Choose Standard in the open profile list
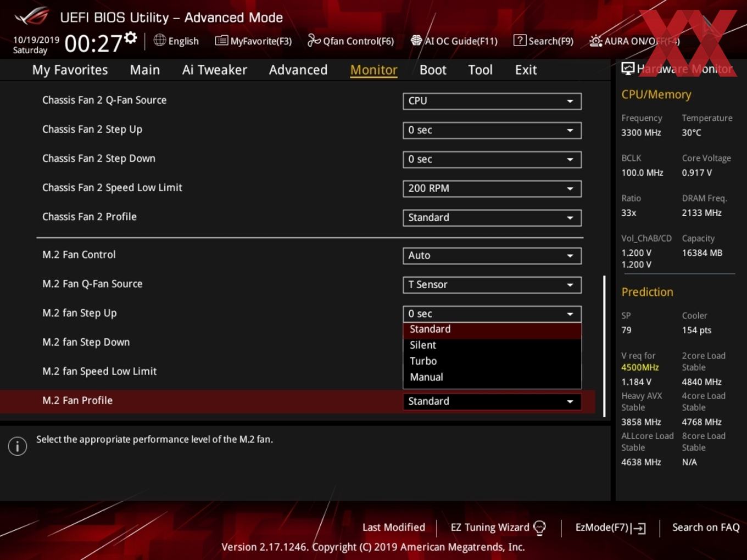 pos(492,329)
